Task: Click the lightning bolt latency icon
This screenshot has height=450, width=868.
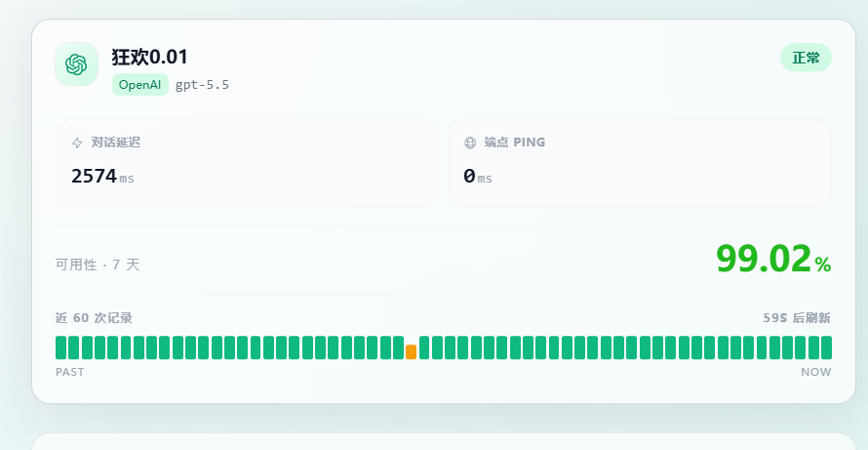Action: coord(77,143)
